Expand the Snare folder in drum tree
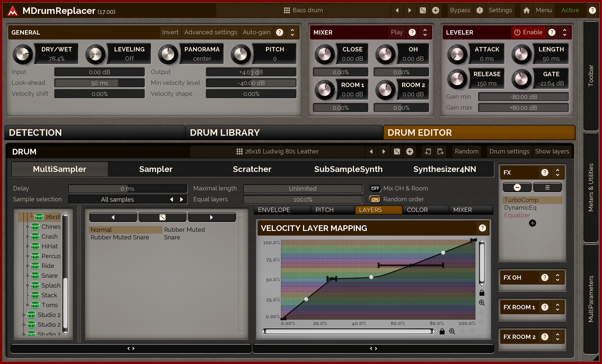The height and width of the screenshot is (364, 602). click(x=27, y=276)
